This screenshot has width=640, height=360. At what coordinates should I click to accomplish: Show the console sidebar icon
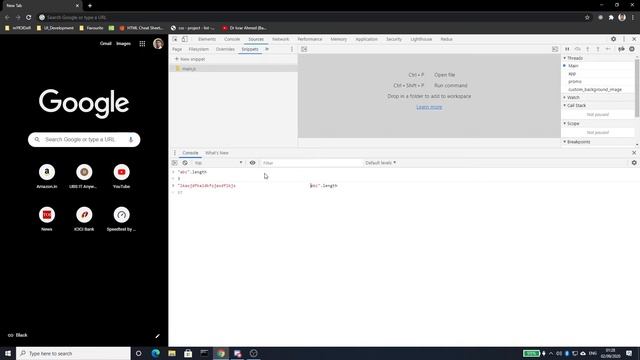pos(174,163)
